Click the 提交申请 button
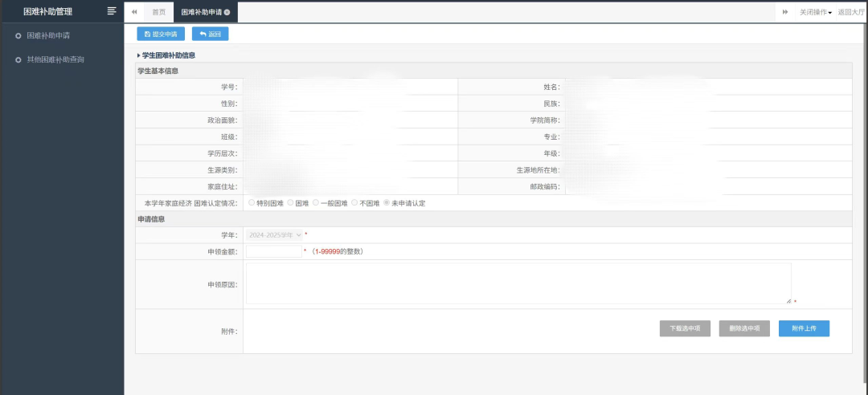The width and height of the screenshot is (868, 395). pos(161,34)
